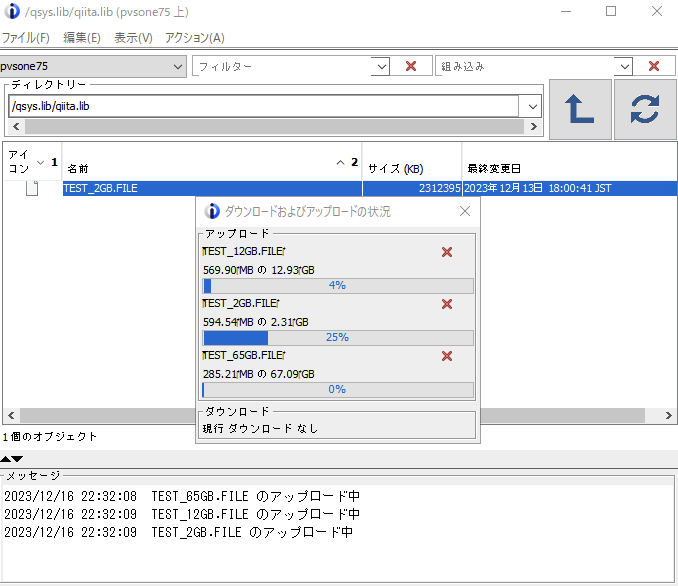Click into the フィルター input field

(x=282, y=67)
